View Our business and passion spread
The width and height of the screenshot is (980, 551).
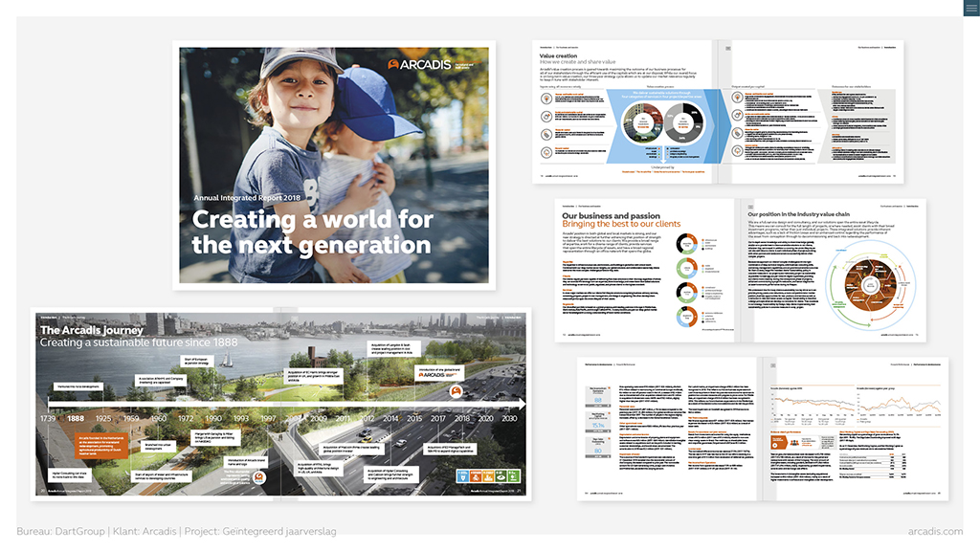pyautogui.click(x=740, y=271)
